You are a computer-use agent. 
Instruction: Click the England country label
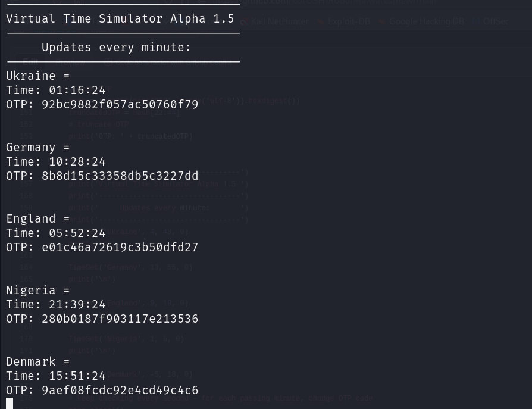[x=31, y=218]
